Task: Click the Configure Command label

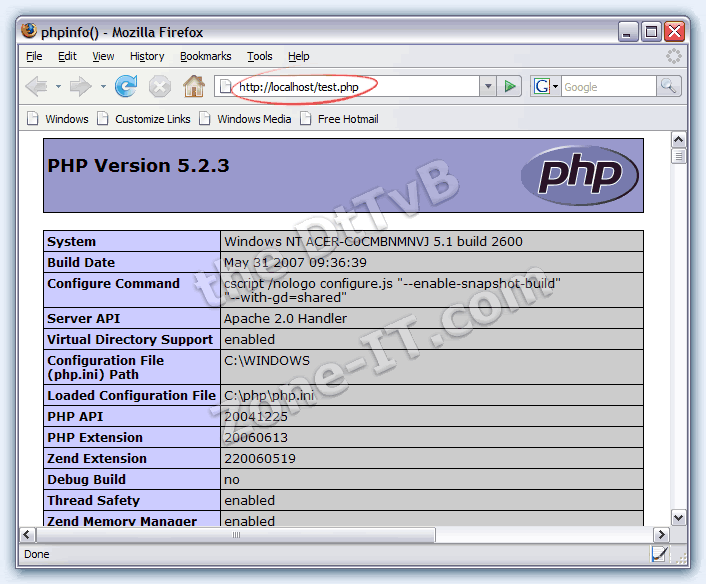Action: pos(113,283)
